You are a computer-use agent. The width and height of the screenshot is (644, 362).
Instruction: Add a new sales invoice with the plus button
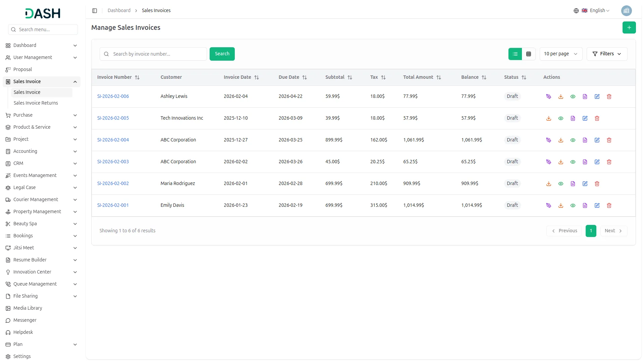(629, 27)
